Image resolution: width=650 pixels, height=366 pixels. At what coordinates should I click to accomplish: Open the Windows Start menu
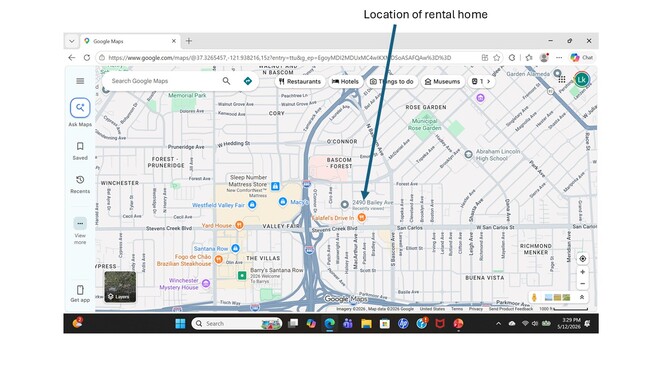coord(180,323)
